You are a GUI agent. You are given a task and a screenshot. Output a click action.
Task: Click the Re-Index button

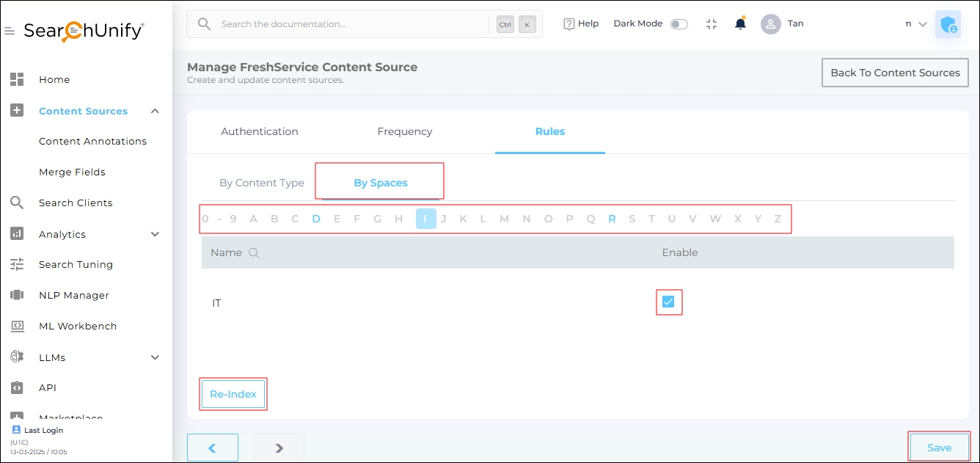233,394
